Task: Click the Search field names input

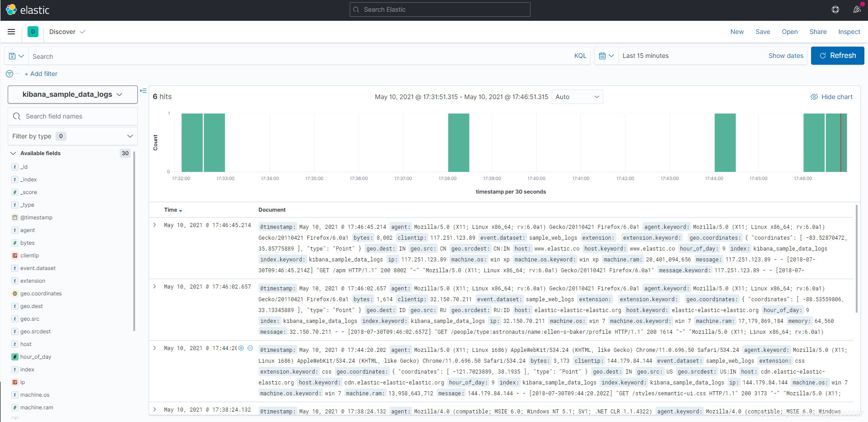Action: coord(73,116)
